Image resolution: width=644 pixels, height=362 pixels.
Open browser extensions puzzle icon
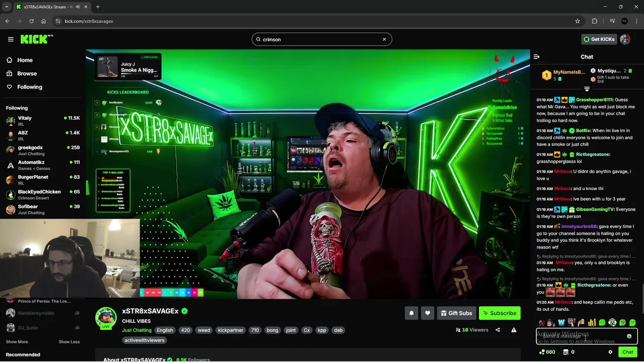pos(595,21)
